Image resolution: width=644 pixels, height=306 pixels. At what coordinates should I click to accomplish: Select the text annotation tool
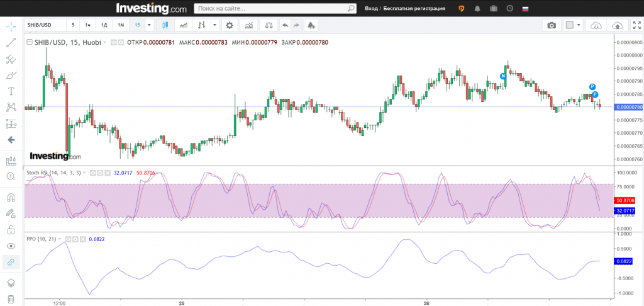point(11,91)
